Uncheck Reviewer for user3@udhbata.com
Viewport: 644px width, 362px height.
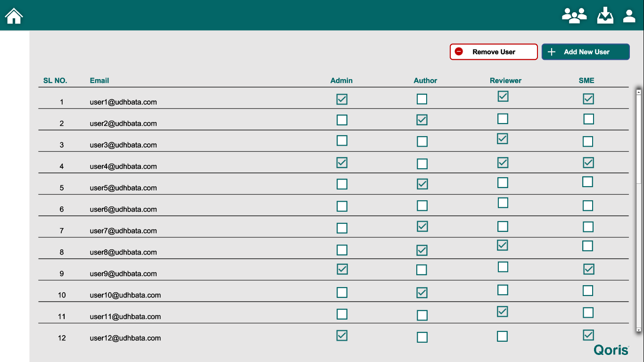[x=503, y=139]
